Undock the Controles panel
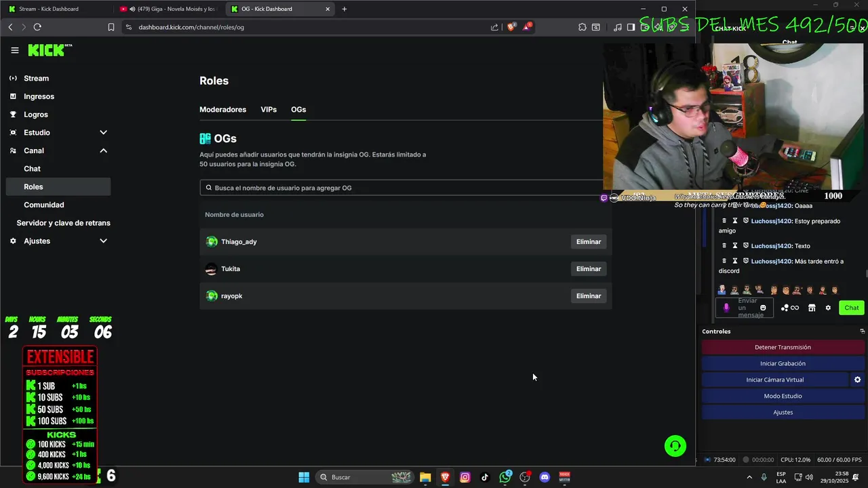 click(862, 331)
